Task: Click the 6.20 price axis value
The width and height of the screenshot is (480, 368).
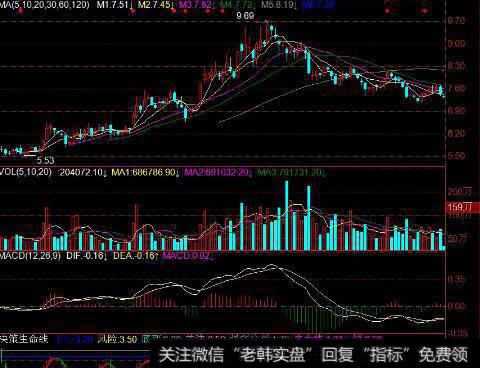Action: click(x=456, y=134)
